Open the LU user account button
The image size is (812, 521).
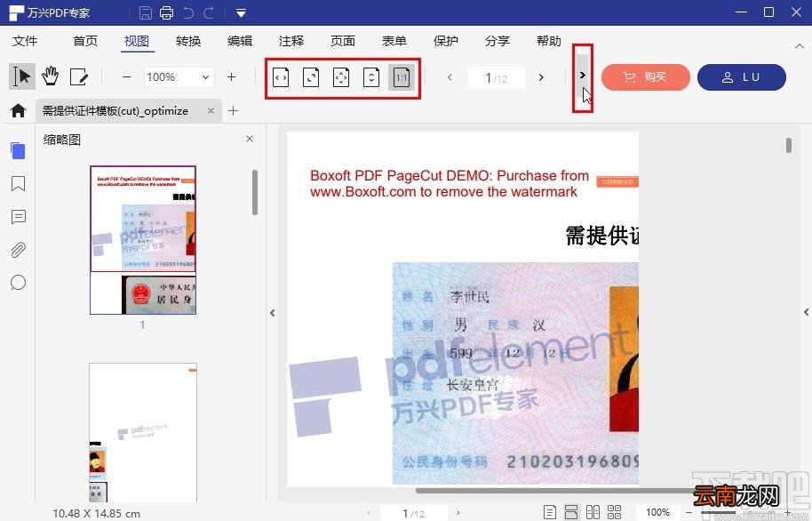(x=742, y=77)
